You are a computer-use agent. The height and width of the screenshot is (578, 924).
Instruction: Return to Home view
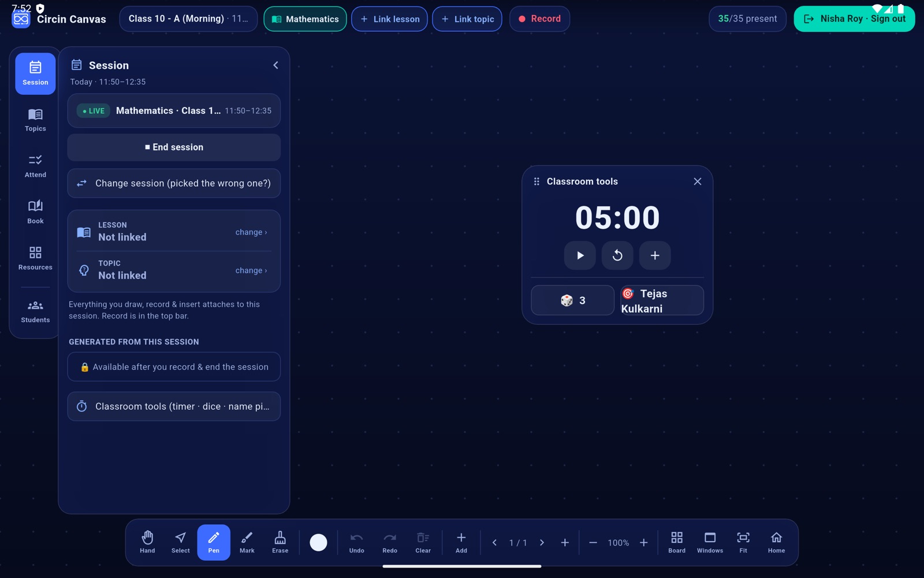[776, 542]
